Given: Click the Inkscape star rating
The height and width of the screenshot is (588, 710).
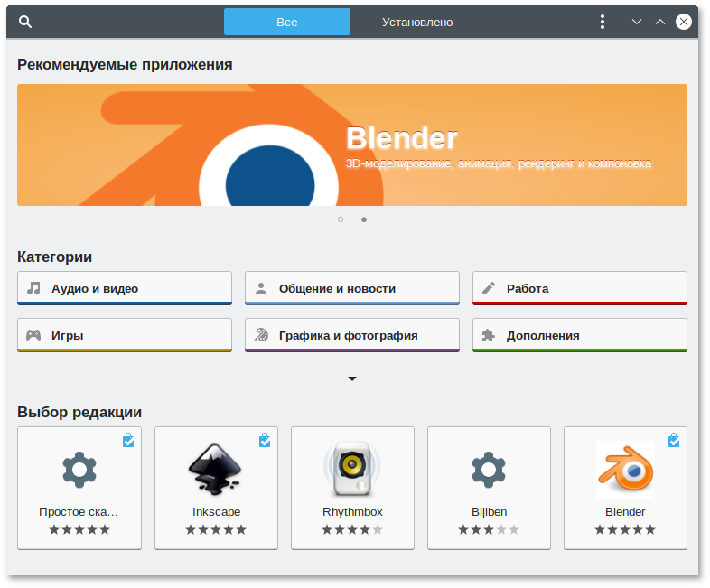Looking at the screenshot, I should click(x=216, y=529).
